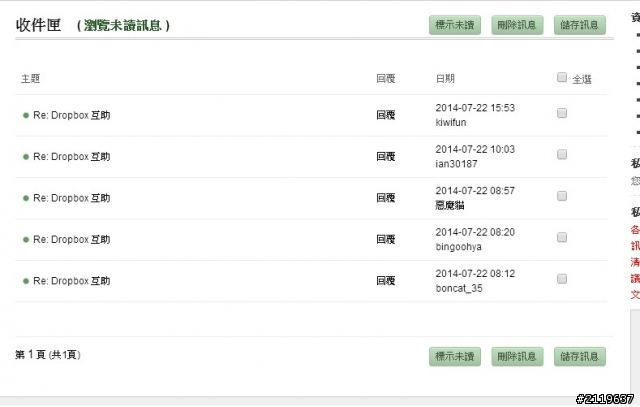The image size is (640, 407).
Task: Click top 刪除訊息 button
Action: coord(517,25)
